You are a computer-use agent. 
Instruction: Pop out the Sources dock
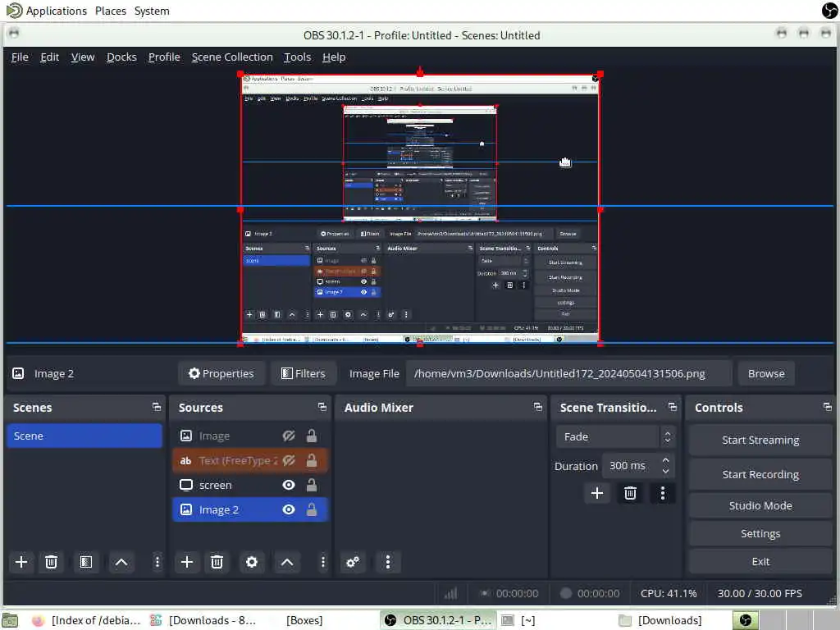322,407
